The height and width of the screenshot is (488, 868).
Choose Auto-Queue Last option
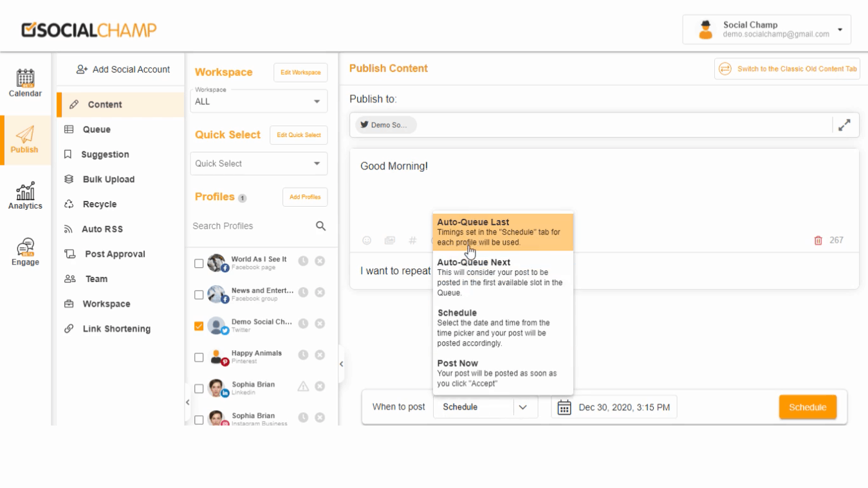click(503, 232)
